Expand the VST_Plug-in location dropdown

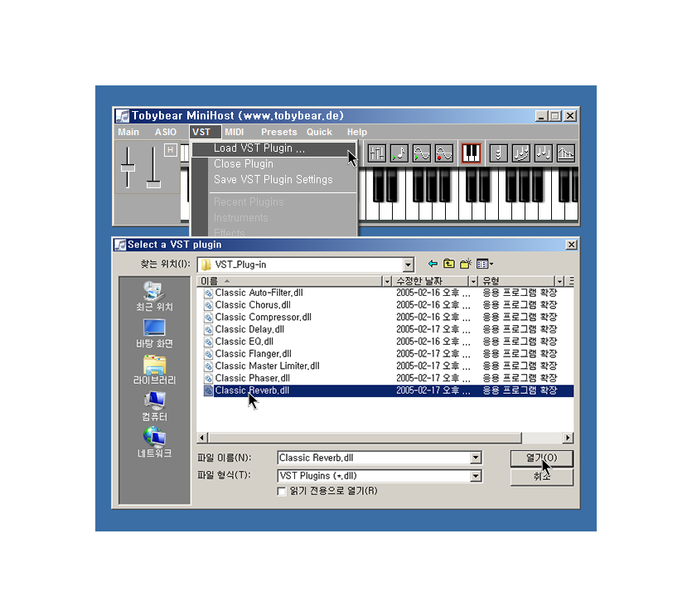409,265
